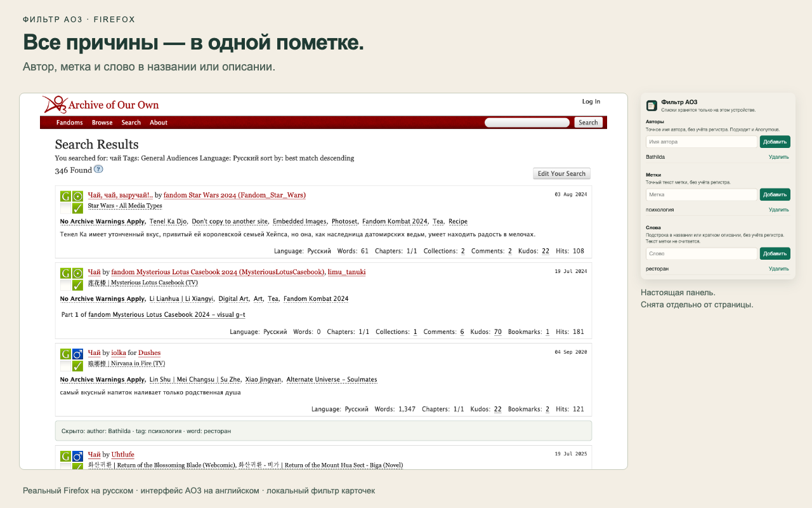Viewport: 812px width, 508px height.
Task: Open the Alternate Universe - Soulmates tag
Action: click(332, 380)
